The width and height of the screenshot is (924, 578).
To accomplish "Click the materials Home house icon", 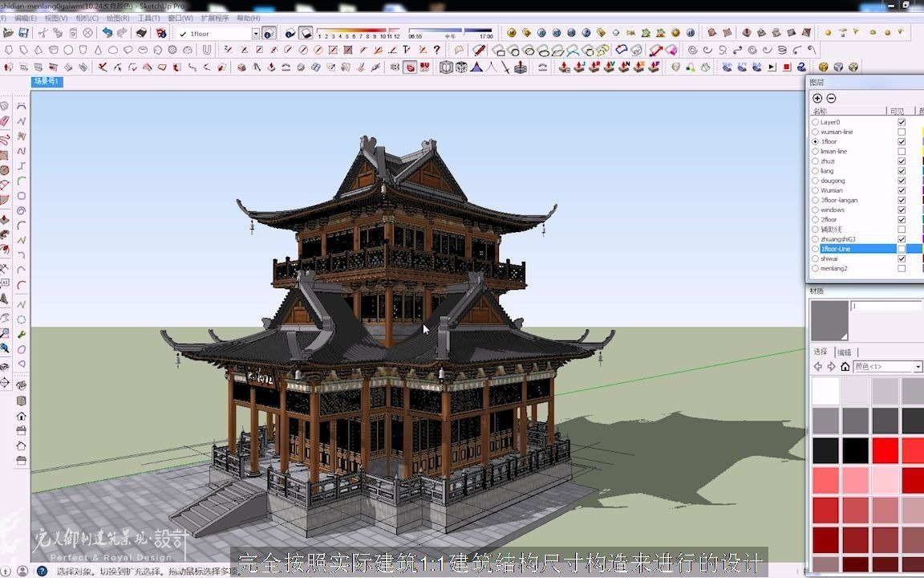I will click(x=845, y=367).
